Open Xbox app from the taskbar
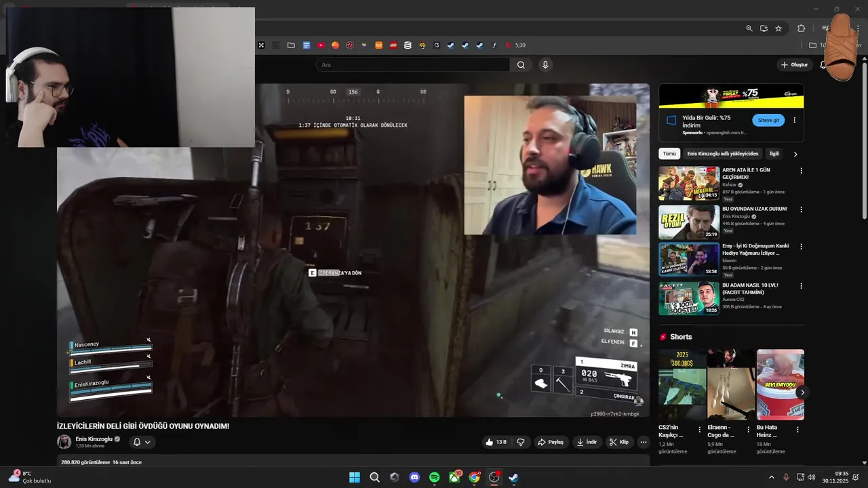Screen dimensions: 868x488 pos(454,477)
